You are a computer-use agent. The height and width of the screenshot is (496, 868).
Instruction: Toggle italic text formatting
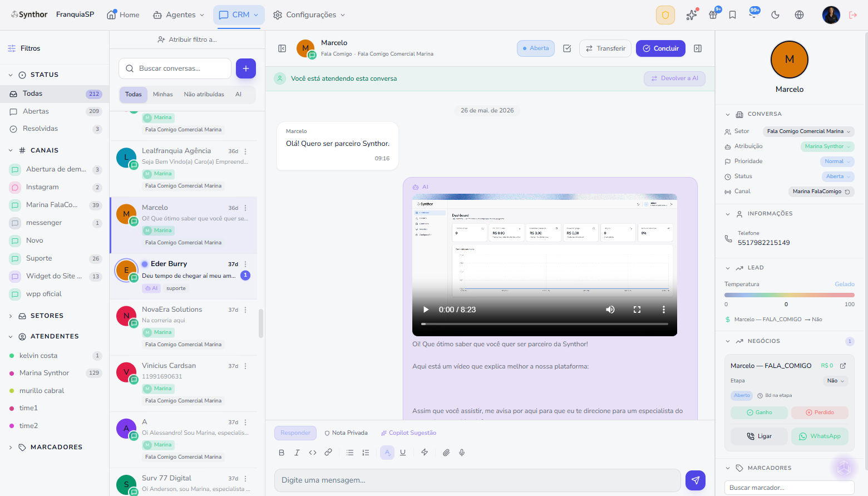[297, 453]
